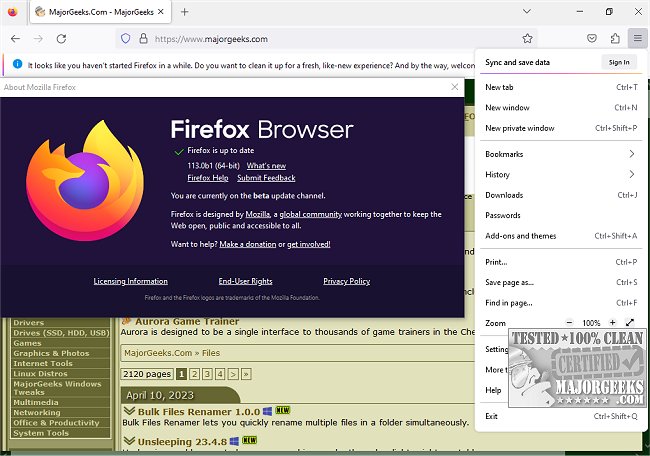Choose Add-ons and themes from menu

click(520, 236)
